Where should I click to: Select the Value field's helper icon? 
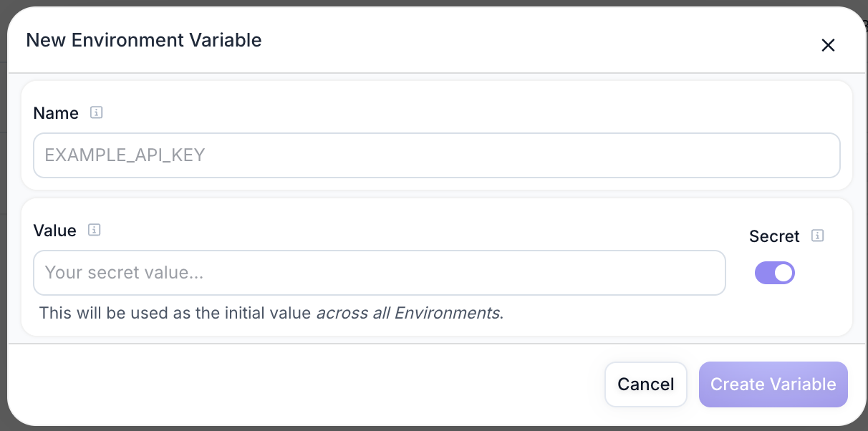point(93,230)
